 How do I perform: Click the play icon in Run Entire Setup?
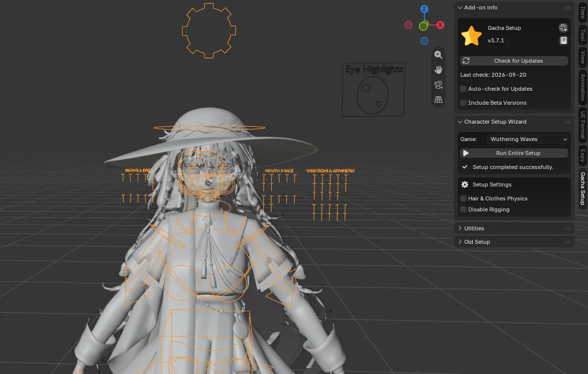point(466,153)
